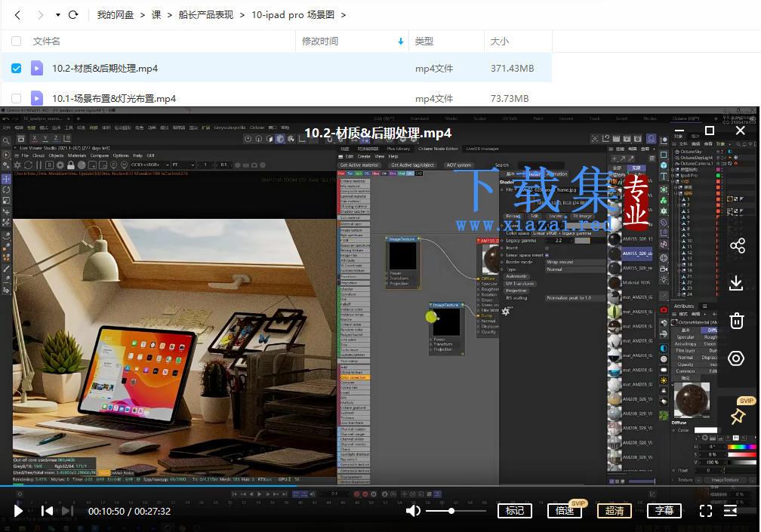This screenshot has height=532, width=761.
Task: Open the 字幕 subtitle options
Action: (x=664, y=511)
